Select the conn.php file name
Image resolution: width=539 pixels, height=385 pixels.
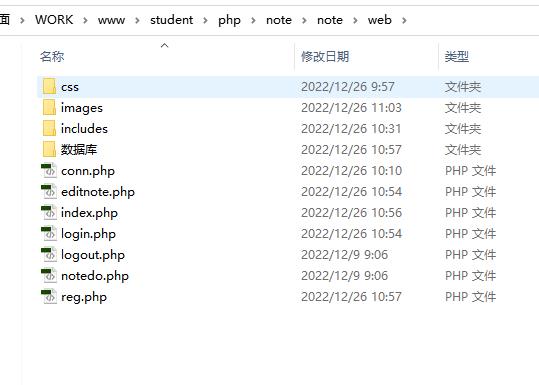(x=88, y=171)
